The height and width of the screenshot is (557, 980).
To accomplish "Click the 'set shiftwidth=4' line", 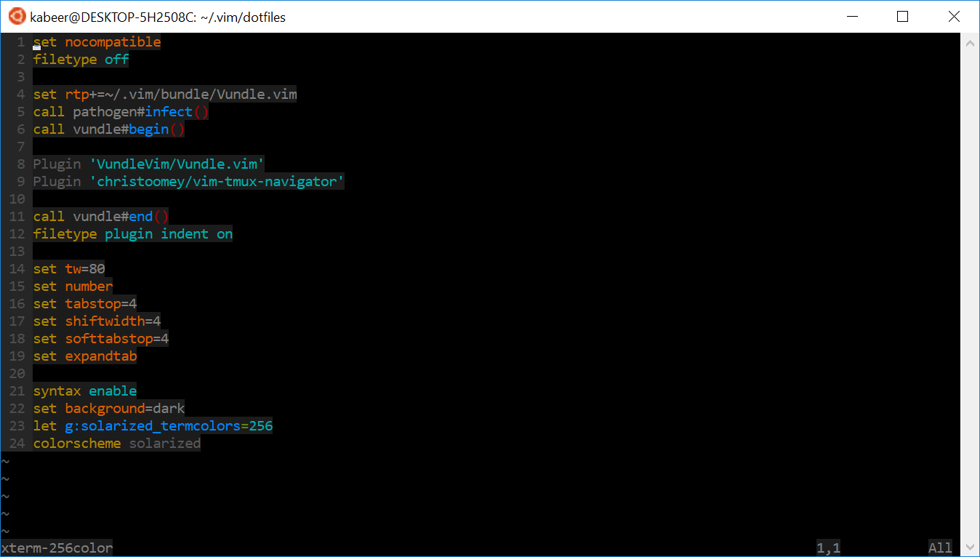I will pos(97,321).
